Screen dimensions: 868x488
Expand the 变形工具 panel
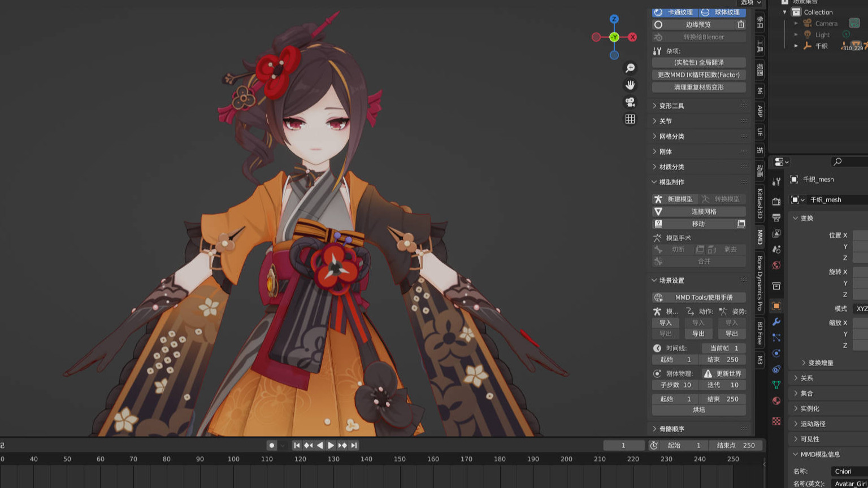click(x=671, y=106)
